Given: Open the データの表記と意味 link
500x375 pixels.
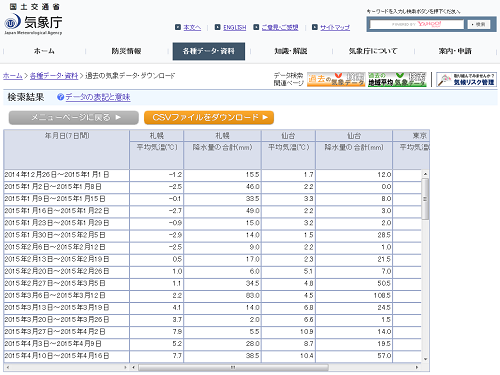Looking at the screenshot, I should pos(98,97).
